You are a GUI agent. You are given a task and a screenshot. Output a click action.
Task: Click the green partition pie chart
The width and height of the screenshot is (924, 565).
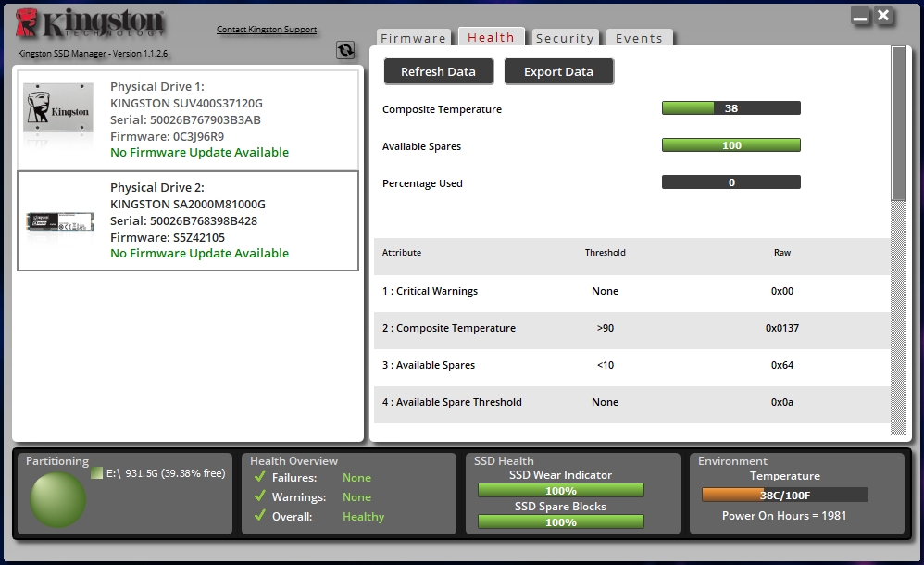point(57,499)
